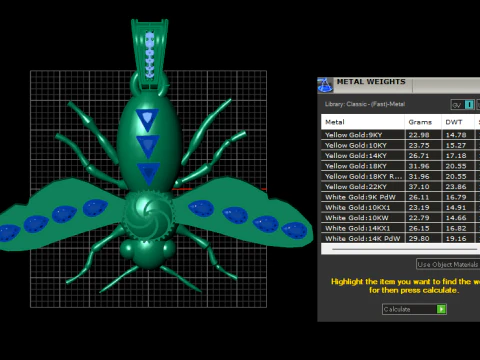This screenshot has height=360, width=480.
Task: Click the 37.10 grams cell
Action: (x=423, y=186)
